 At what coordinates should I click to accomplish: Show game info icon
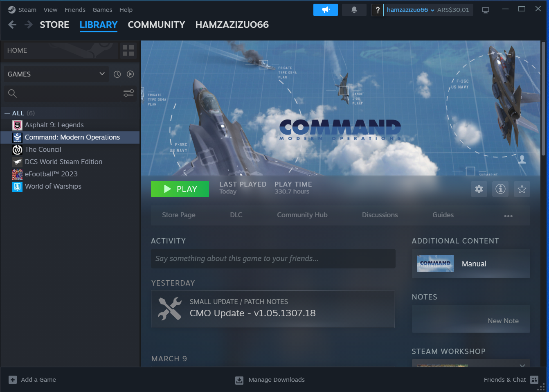pyautogui.click(x=500, y=189)
